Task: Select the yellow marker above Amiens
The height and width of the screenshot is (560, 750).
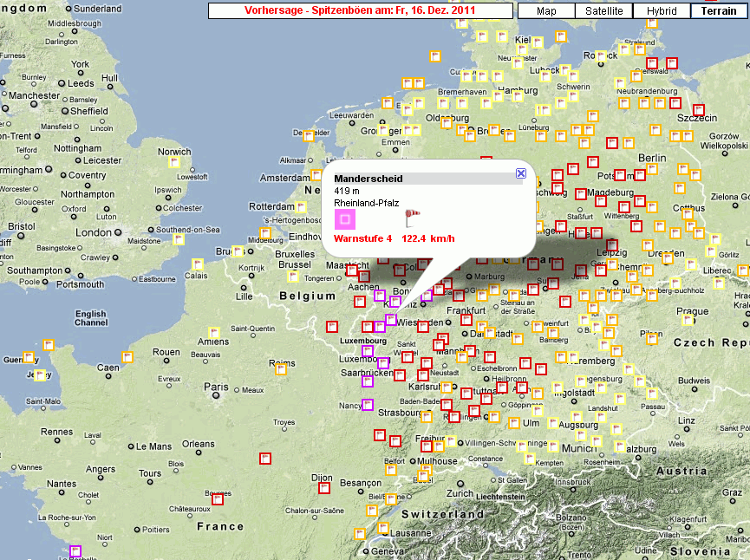Action: (214, 332)
